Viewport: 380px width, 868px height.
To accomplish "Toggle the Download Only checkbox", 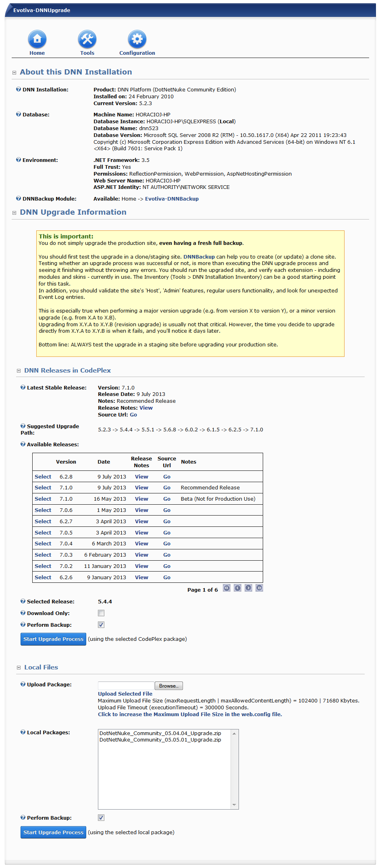I will tap(101, 613).
